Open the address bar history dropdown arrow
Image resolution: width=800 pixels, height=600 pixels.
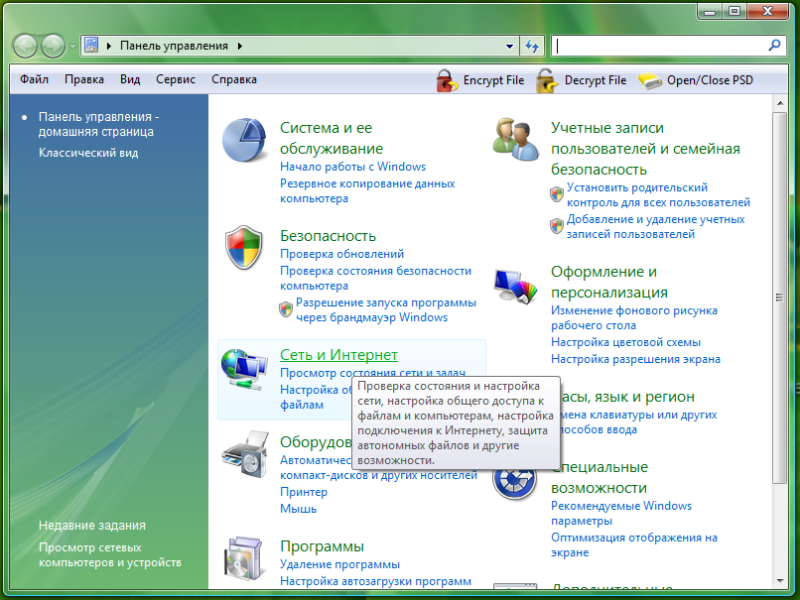(509, 46)
